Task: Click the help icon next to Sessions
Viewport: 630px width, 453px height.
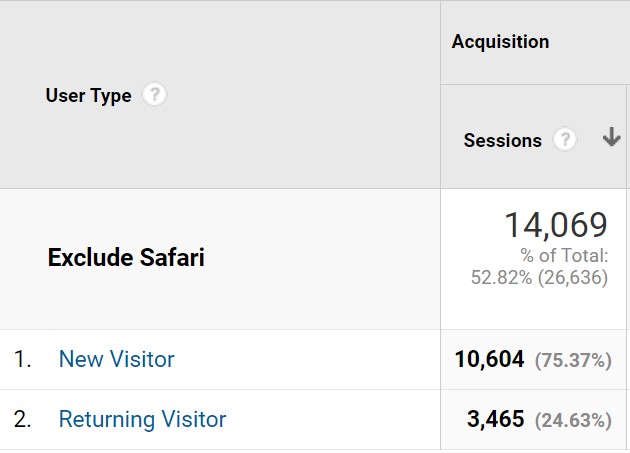Action: click(x=565, y=140)
